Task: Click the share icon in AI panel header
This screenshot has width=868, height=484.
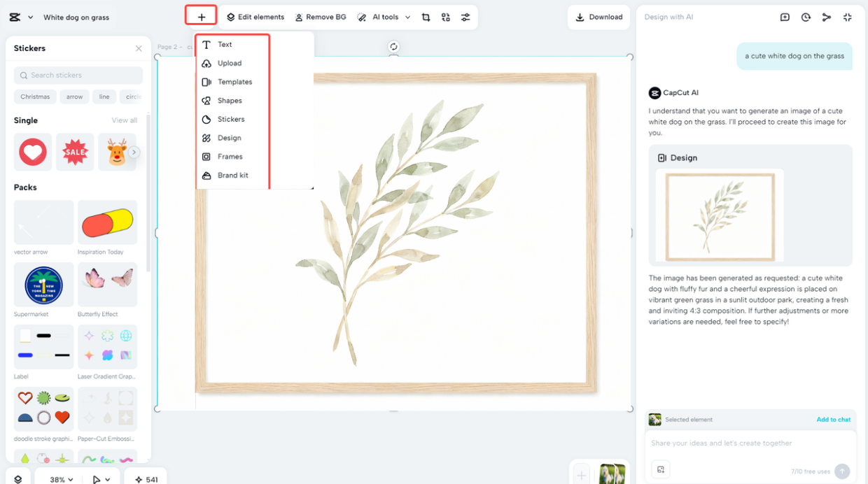Action: pos(827,17)
